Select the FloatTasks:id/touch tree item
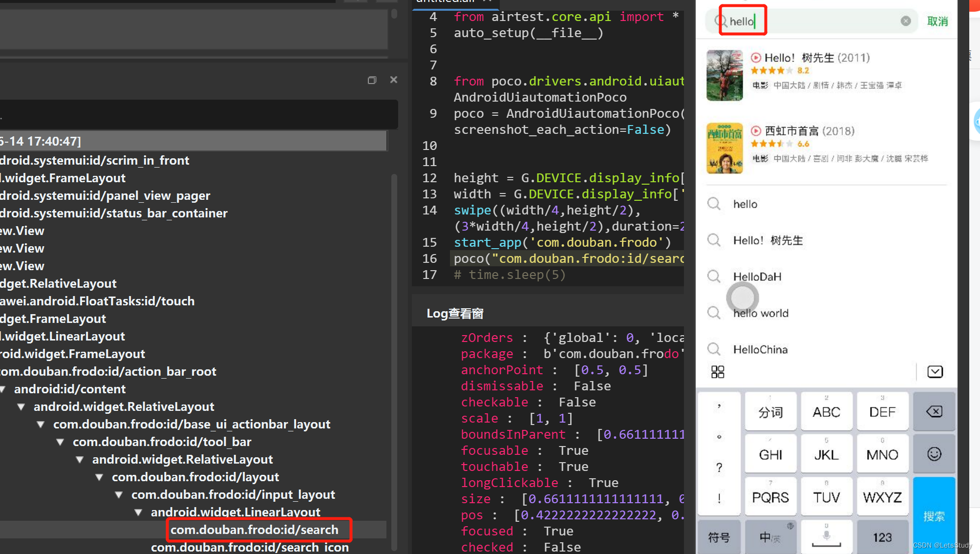The height and width of the screenshot is (554, 980). [x=97, y=301]
